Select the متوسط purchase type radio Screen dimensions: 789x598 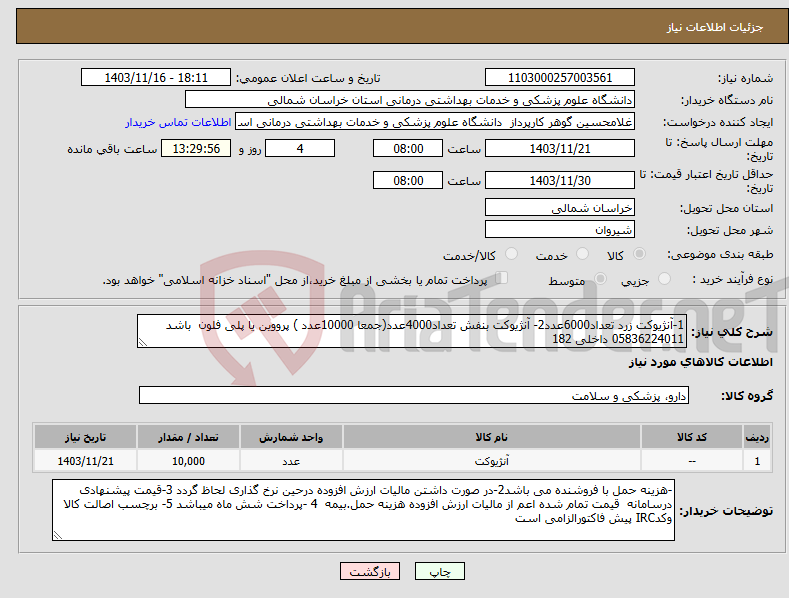point(600,279)
